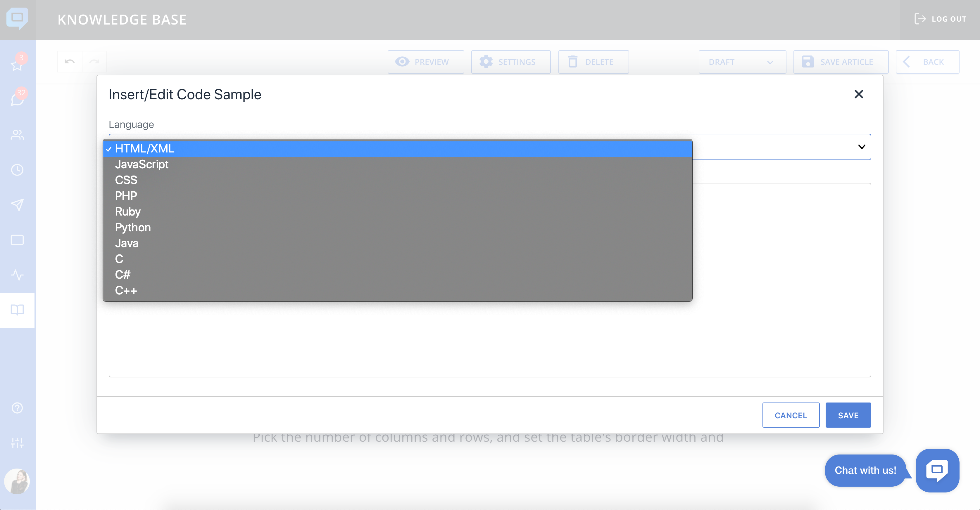Open the history clock sidebar icon
This screenshot has height=510, width=980.
point(17,169)
